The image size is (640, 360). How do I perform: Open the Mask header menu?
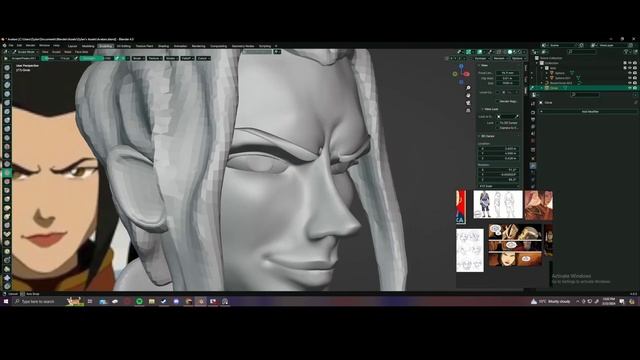click(x=68, y=52)
